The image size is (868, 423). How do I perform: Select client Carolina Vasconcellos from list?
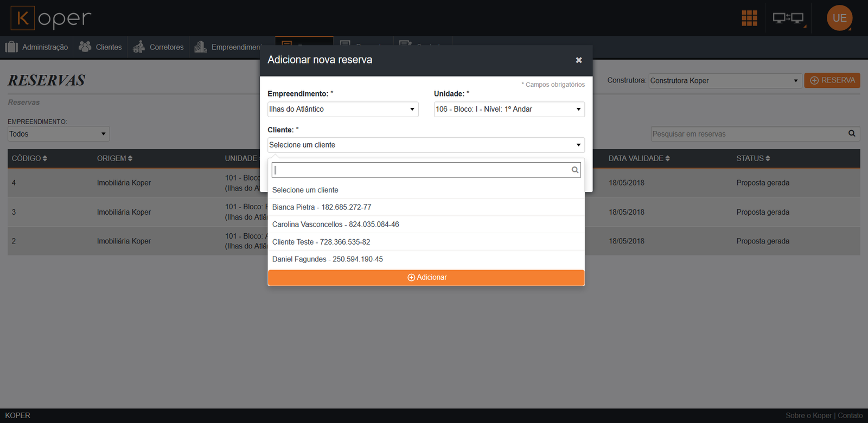pos(335,225)
